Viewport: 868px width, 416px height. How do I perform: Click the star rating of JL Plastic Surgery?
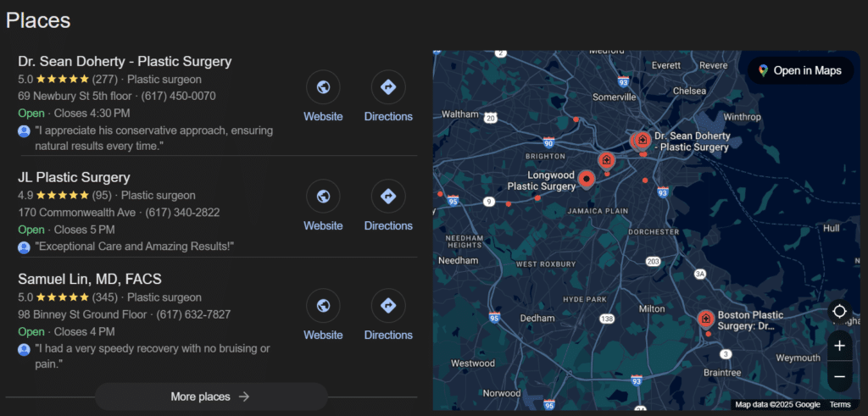click(x=63, y=195)
